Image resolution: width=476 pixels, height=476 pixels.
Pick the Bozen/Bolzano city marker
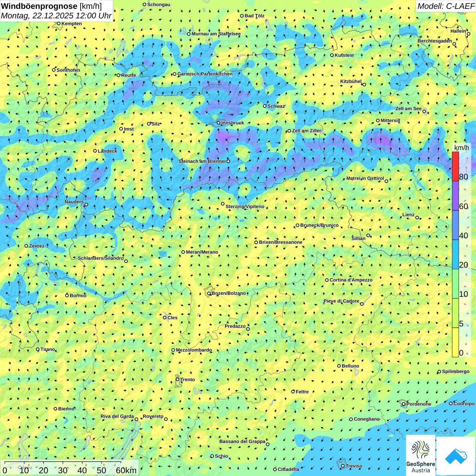point(209,293)
